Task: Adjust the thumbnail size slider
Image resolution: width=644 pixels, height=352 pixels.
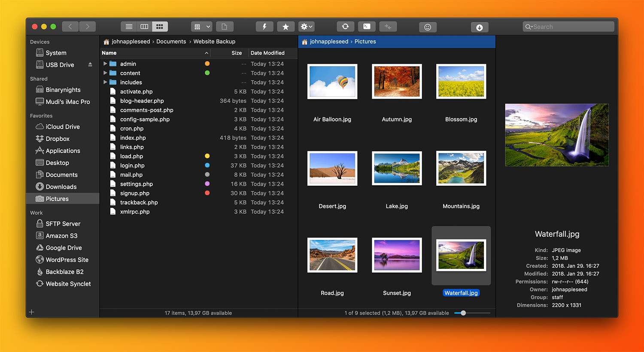Action: pyautogui.click(x=463, y=313)
